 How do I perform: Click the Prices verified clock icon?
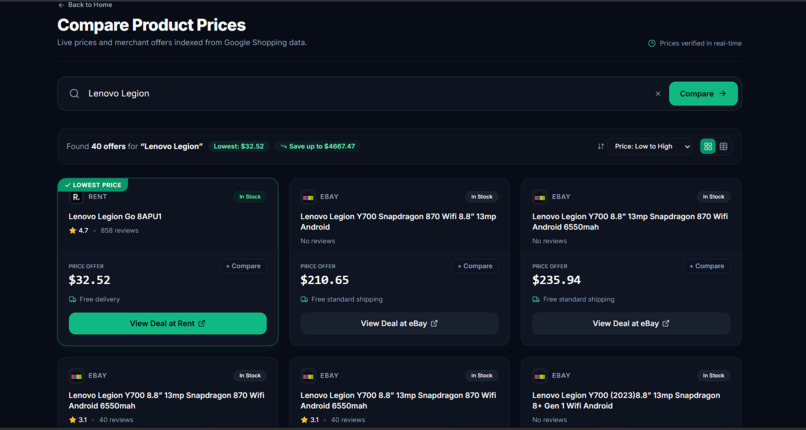[x=652, y=43]
